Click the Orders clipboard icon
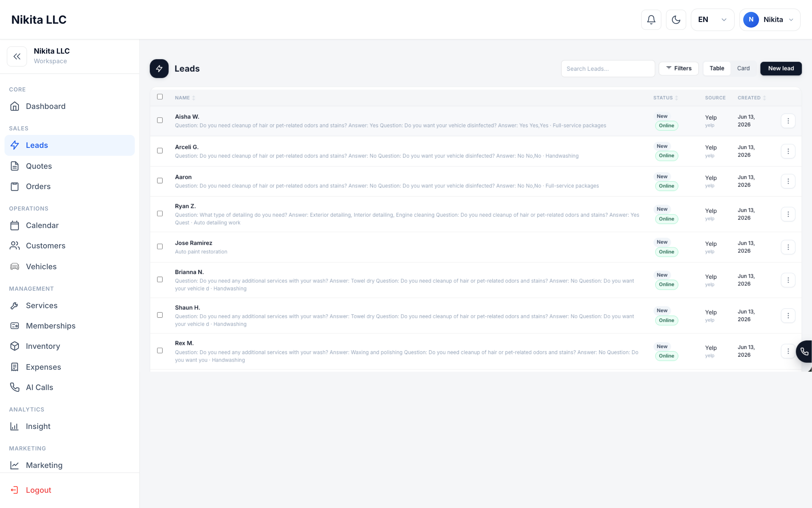This screenshot has width=812, height=508. point(14,187)
